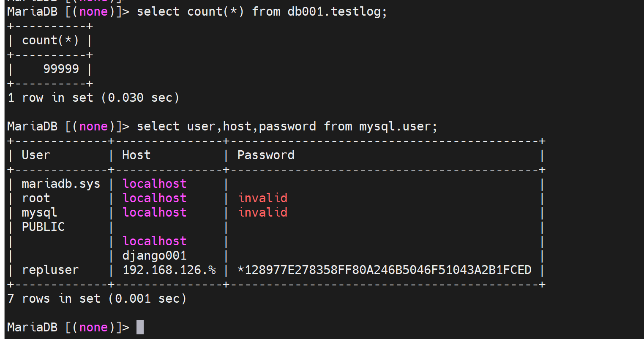This screenshot has height=339, width=644.
Task: Click the Password column header
Action: point(266,155)
